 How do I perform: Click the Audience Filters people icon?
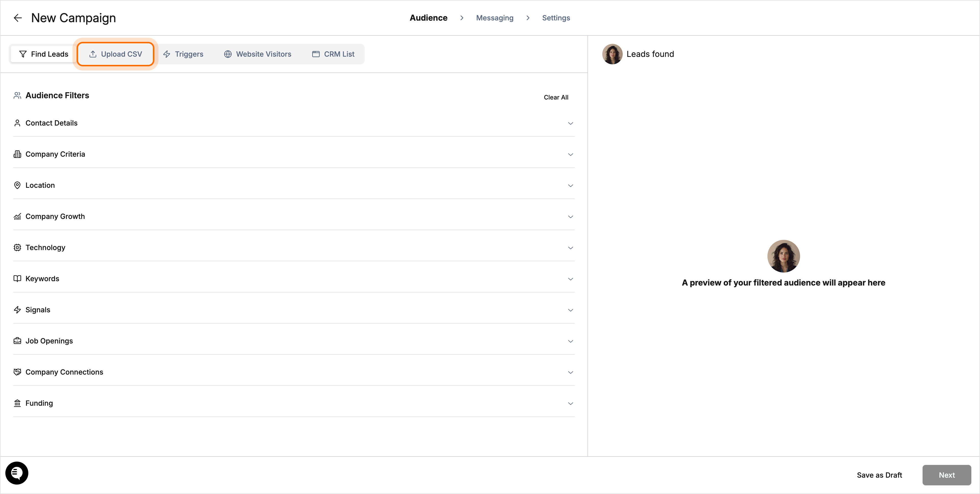tap(17, 95)
